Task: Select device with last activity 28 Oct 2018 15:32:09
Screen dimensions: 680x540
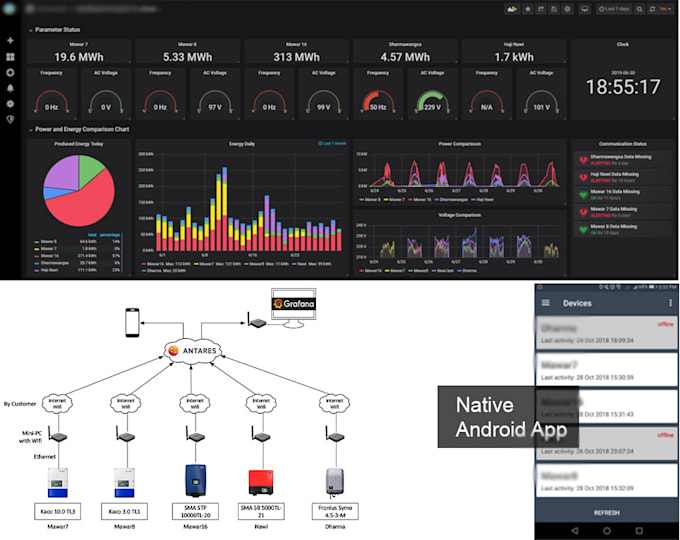Action: pos(606,481)
